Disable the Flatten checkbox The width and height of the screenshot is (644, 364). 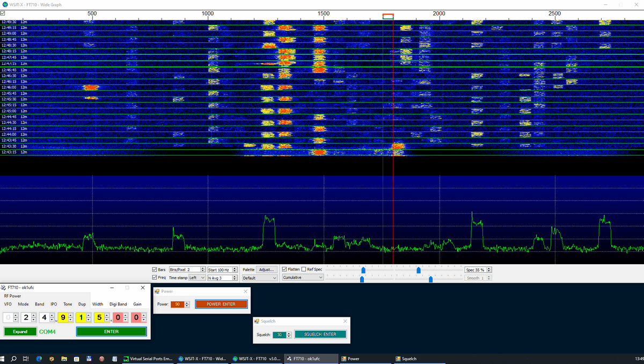(x=285, y=270)
